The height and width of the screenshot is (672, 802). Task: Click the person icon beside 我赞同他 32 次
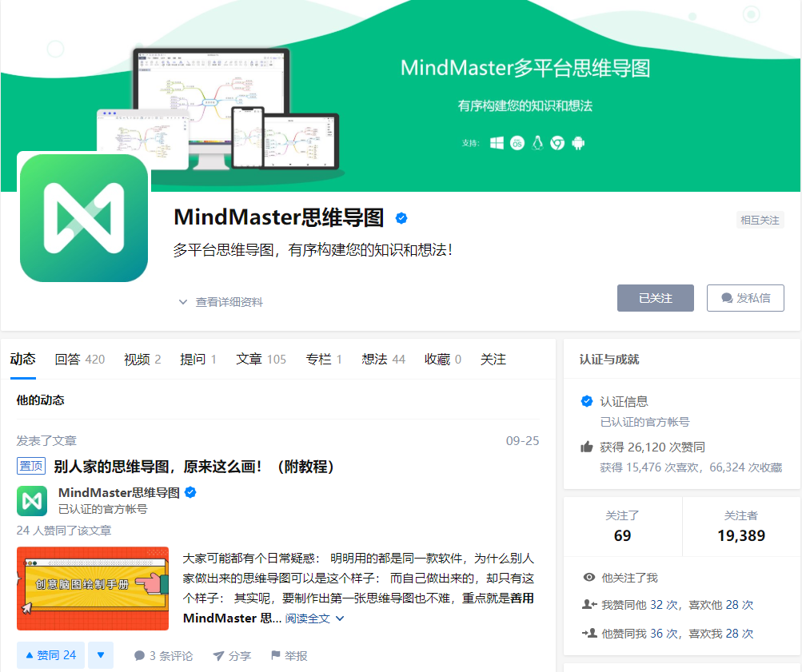[589, 605]
